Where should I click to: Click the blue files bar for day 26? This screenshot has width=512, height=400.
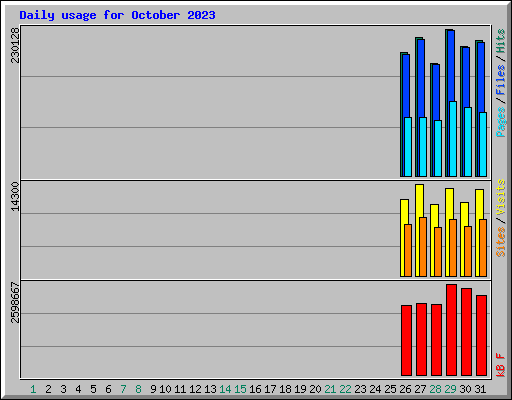click(406, 86)
